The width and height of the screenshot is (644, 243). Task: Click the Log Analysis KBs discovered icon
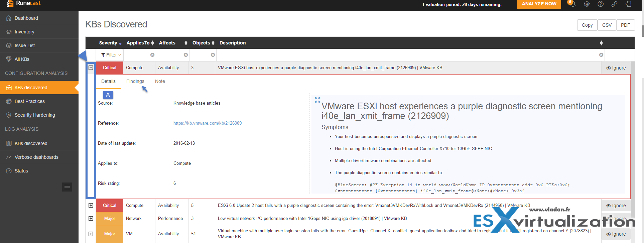9,143
